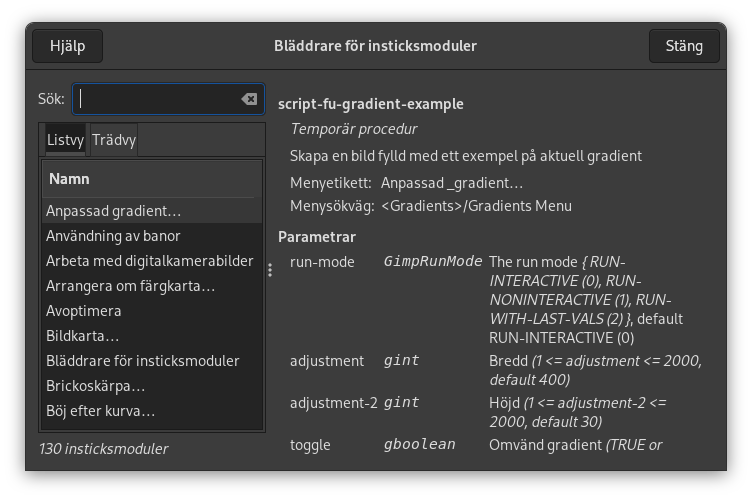This screenshot has height=499, width=752.
Task: Select Anpassad gradient… in the list
Action: (x=113, y=211)
